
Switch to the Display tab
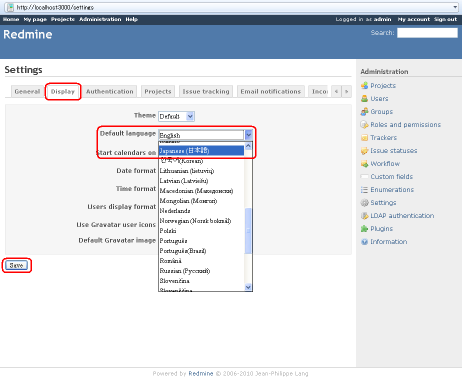point(63,91)
